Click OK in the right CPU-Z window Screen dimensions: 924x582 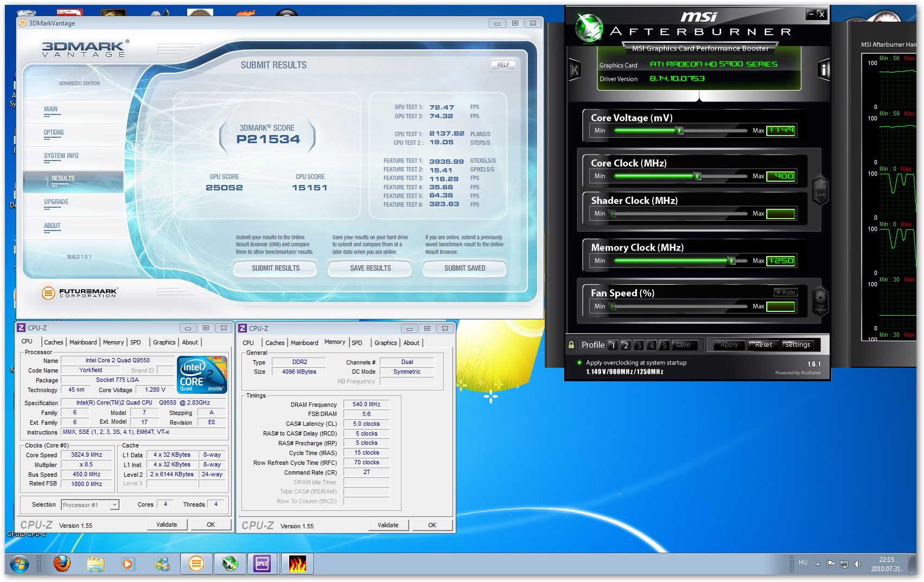[x=432, y=525]
